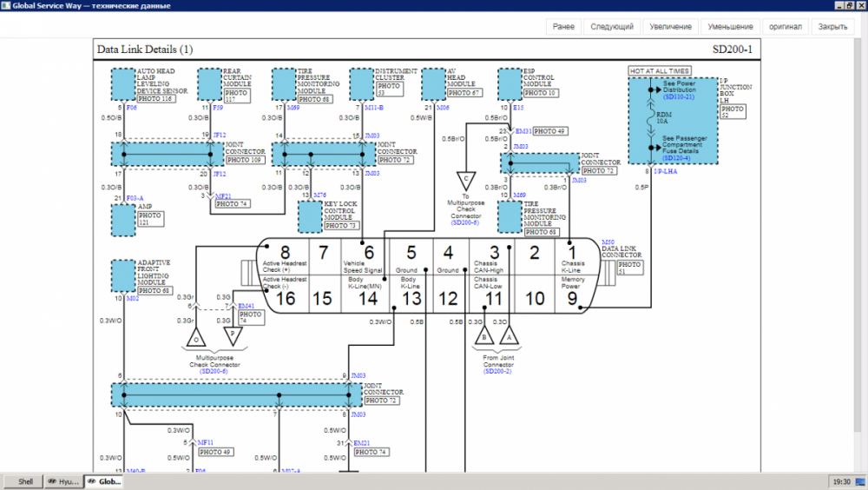
Task: Open the SD120-4 fuse details link
Action: [x=674, y=158]
